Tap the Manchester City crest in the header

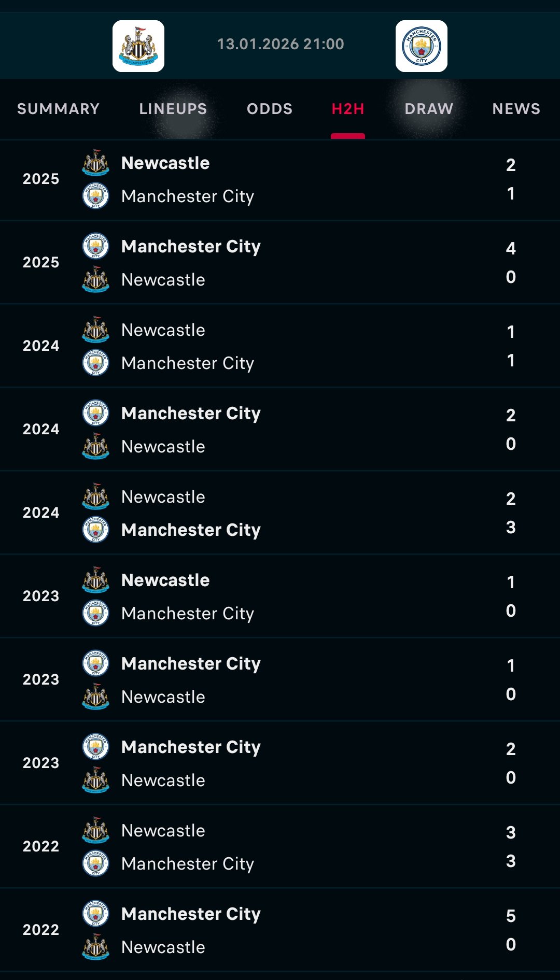[421, 46]
